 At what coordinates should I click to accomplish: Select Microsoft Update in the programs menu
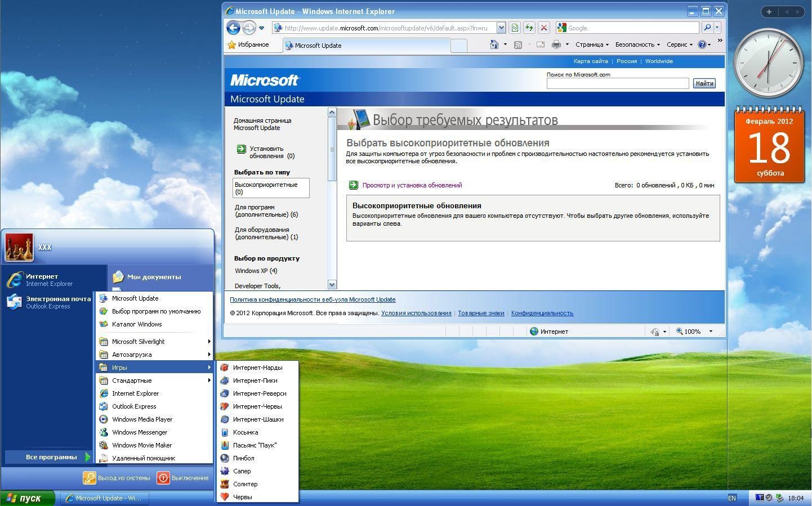154,298
